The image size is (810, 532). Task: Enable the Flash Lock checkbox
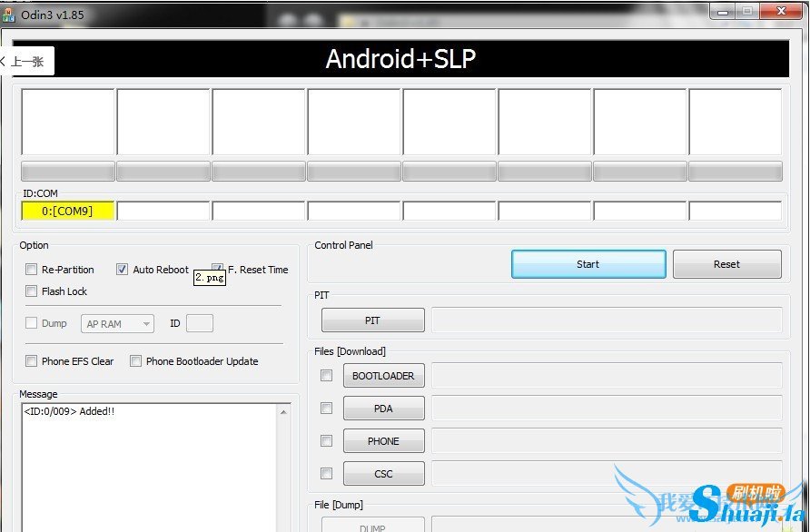click(32, 291)
